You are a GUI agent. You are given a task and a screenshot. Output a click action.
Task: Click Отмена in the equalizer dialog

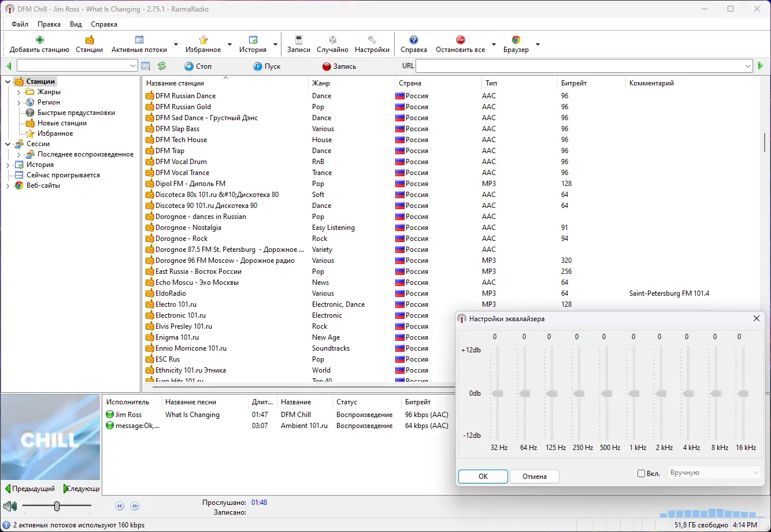point(534,477)
